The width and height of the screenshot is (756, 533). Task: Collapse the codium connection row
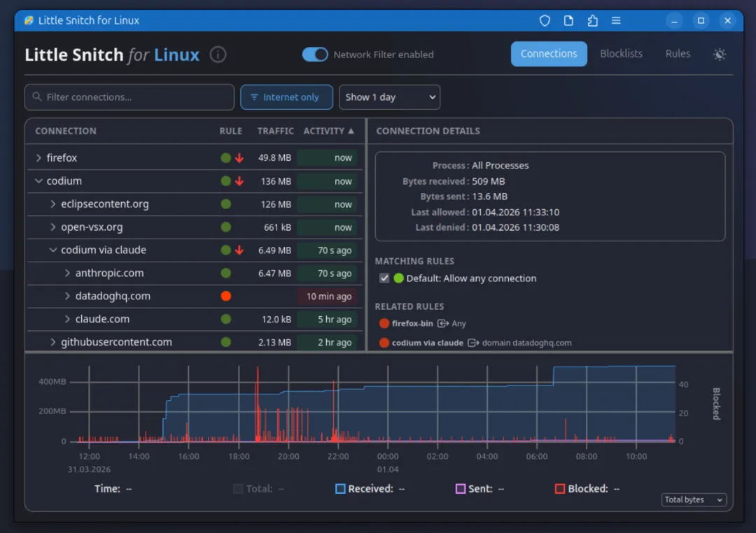tap(38, 181)
